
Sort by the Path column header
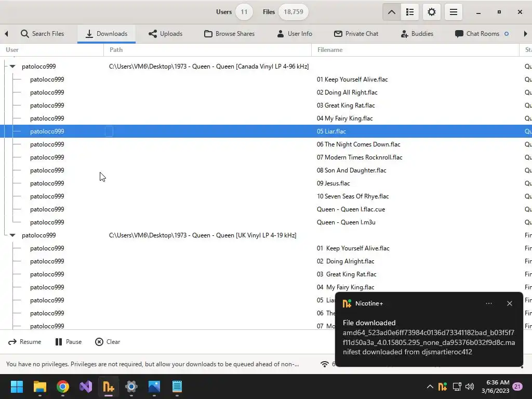208,50
